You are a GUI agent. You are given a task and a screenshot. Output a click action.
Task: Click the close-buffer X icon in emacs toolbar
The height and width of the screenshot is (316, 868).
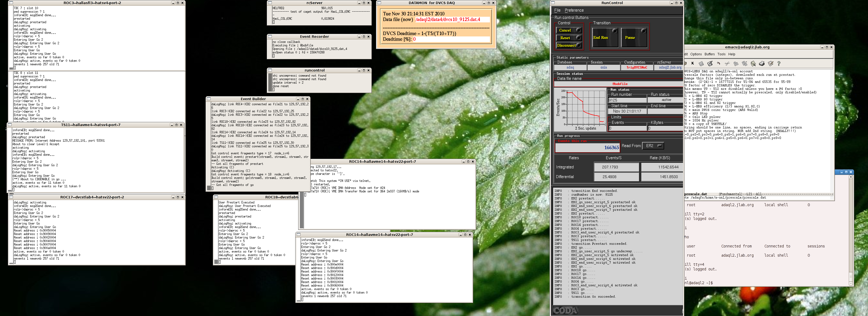tap(692, 63)
